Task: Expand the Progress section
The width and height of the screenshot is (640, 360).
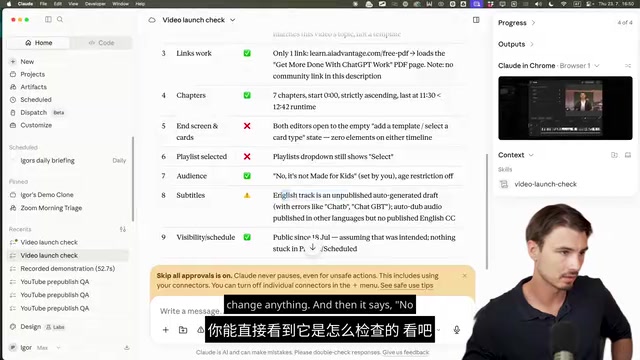Action: (516, 23)
